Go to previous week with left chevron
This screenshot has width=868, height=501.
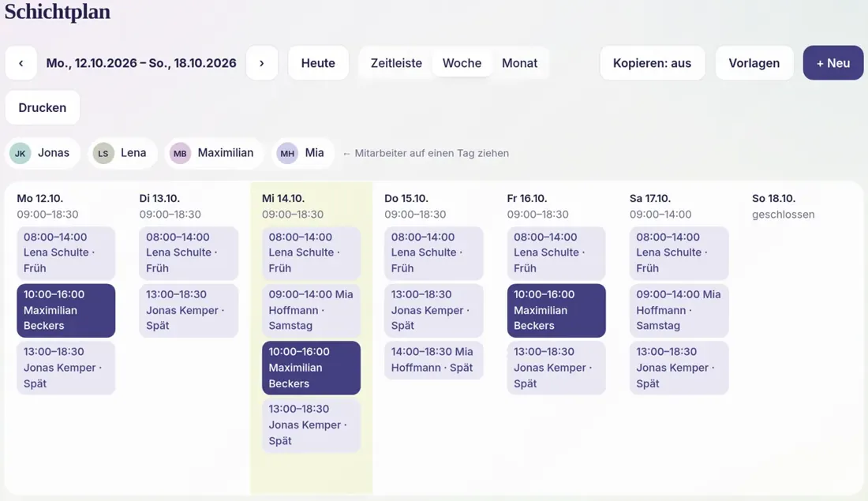coord(21,63)
